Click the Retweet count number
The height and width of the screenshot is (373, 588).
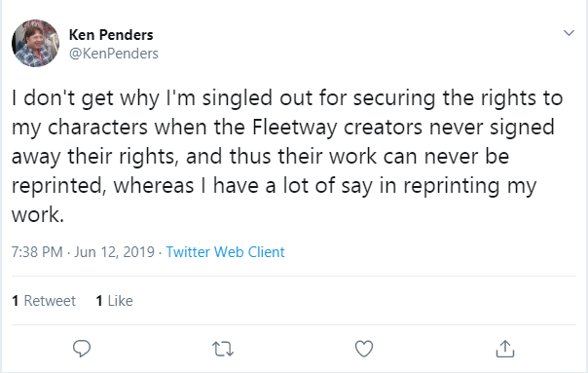pyautogui.click(x=15, y=301)
